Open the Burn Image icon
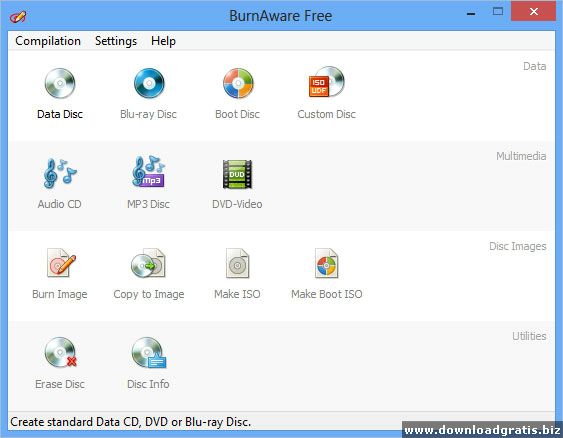The image size is (563, 438). point(61,263)
